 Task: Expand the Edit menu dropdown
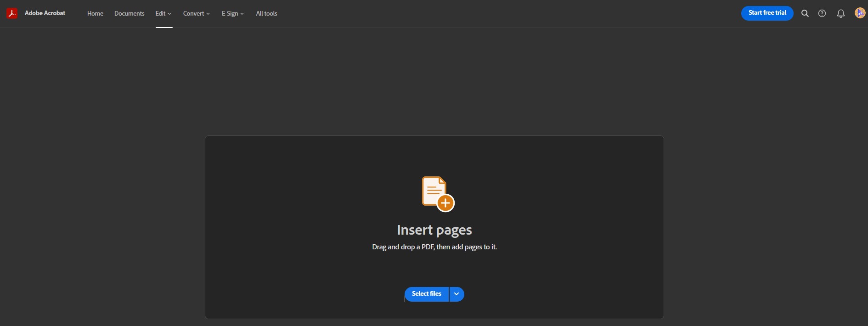(x=163, y=13)
